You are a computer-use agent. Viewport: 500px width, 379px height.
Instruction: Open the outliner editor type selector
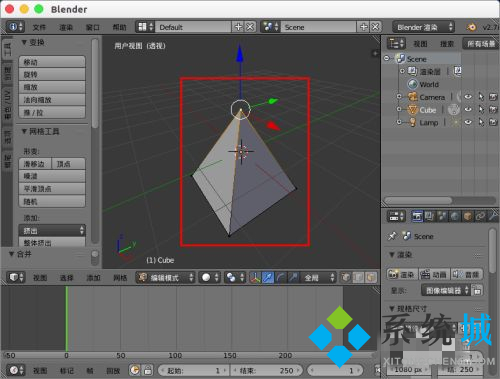pyautogui.click(x=396, y=44)
